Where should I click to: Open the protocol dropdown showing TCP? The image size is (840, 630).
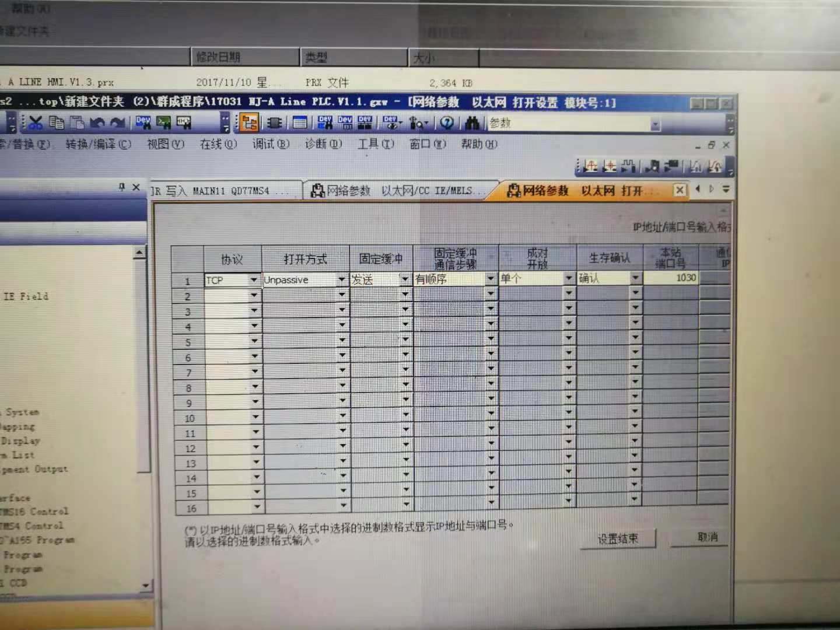click(253, 280)
